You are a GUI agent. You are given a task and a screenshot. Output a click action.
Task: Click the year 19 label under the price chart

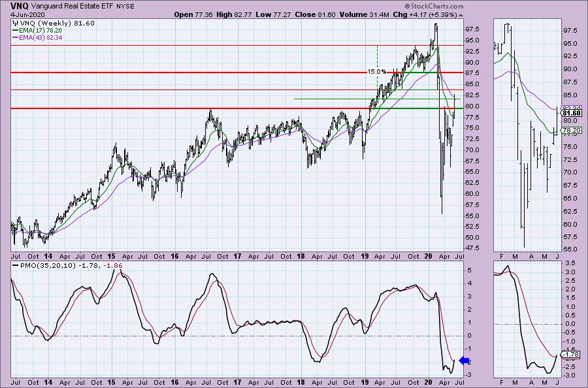click(365, 257)
